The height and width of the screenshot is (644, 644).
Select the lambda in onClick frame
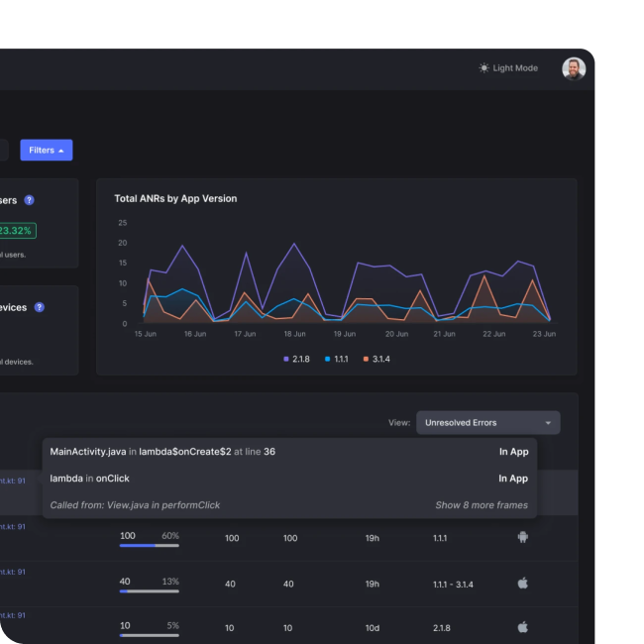[x=289, y=479]
